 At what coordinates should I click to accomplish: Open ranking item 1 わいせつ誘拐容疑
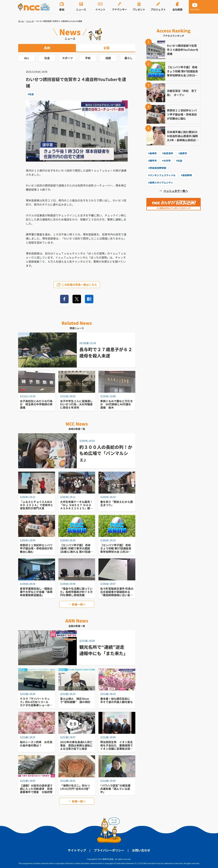[x=173, y=50]
